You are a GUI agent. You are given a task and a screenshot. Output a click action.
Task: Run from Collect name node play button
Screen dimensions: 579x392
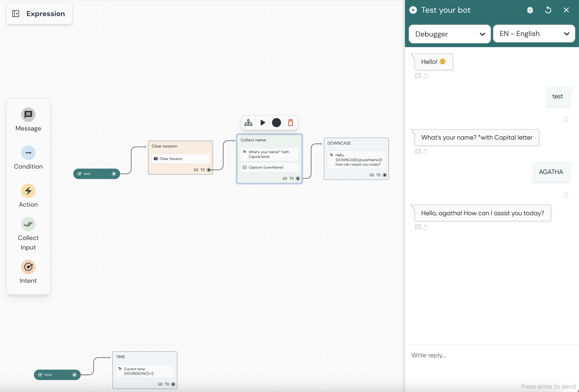click(x=263, y=123)
